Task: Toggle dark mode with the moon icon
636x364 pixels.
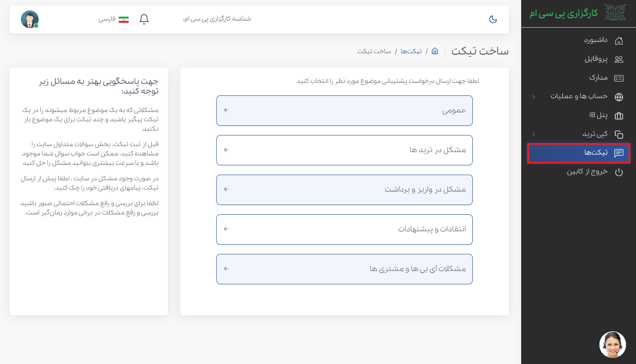Action: pyautogui.click(x=493, y=19)
